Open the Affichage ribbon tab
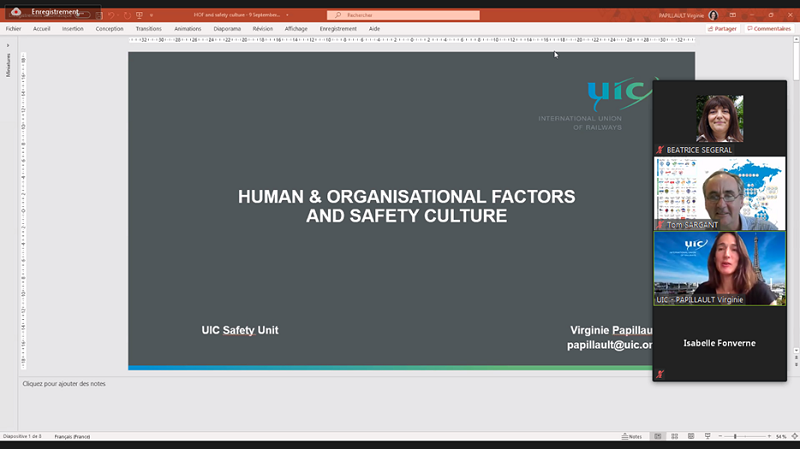800x449 pixels. click(296, 29)
